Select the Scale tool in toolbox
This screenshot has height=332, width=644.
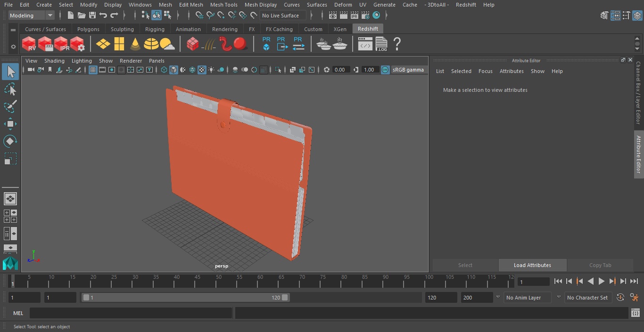tap(10, 158)
